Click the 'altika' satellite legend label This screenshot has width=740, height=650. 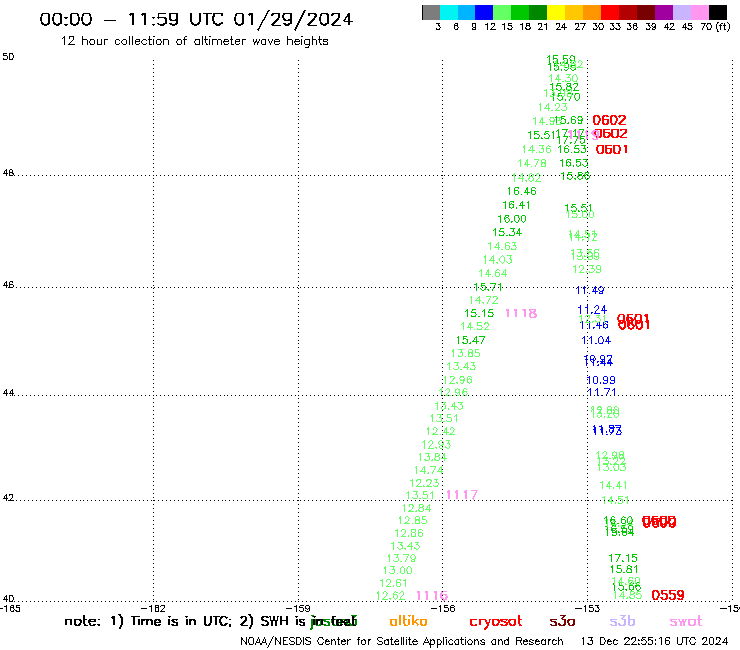[x=408, y=621]
